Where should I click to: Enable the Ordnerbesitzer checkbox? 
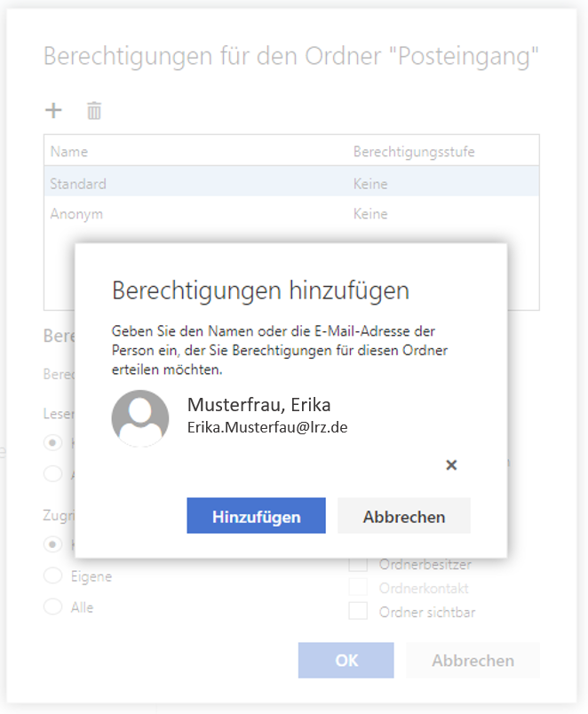click(358, 565)
